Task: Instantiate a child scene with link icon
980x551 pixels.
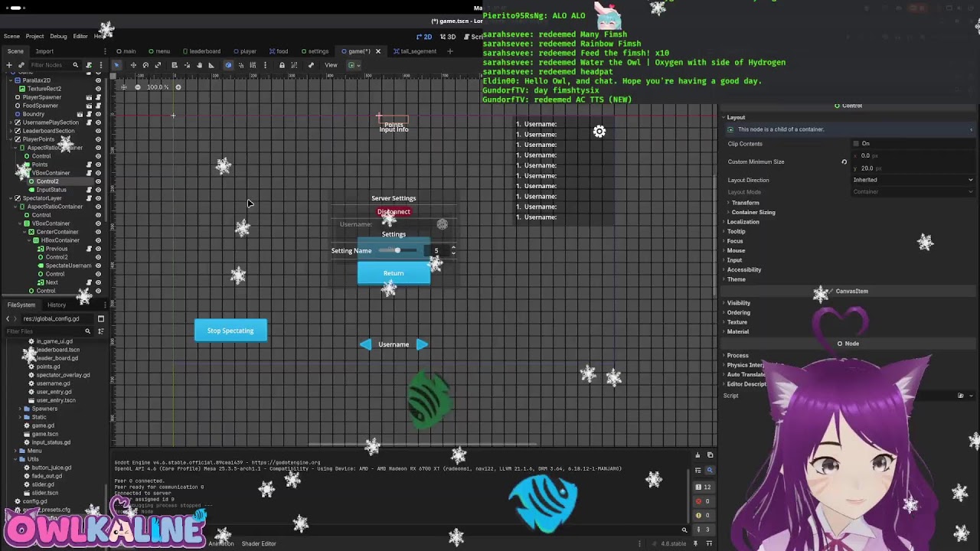Action: [21, 65]
